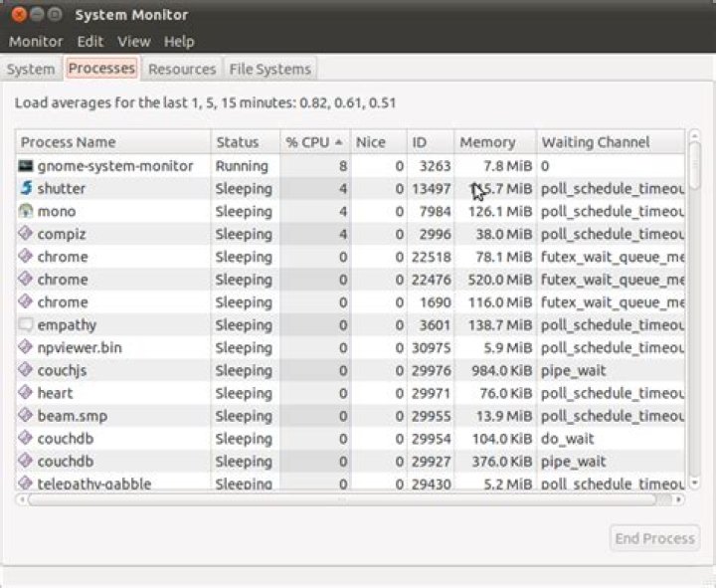Switch to the System tab
Image resolution: width=716 pixels, height=588 pixels.
[x=31, y=69]
